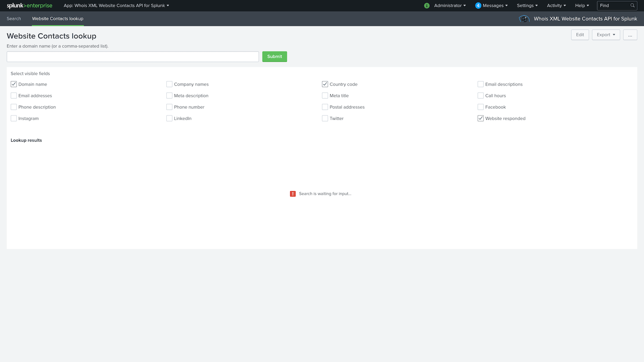This screenshot has width=644, height=362.
Task: Click the 'Lookup results' heading
Action: 26,140
